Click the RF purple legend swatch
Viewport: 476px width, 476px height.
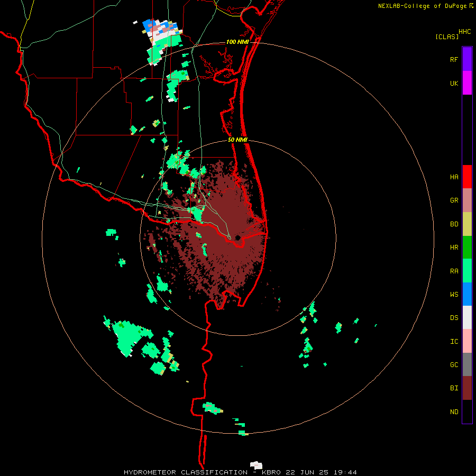click(x=467, y=59)
